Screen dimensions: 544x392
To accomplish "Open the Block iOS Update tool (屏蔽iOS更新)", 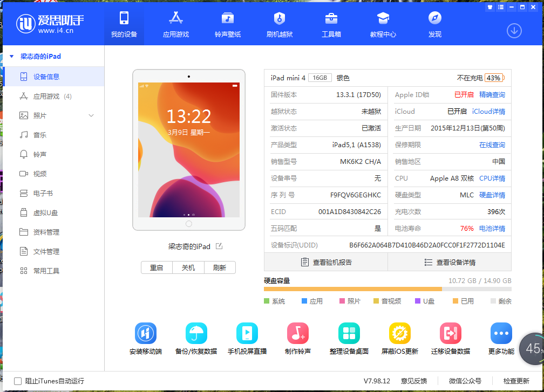I will pyautogui.click(x=399, y=334).
